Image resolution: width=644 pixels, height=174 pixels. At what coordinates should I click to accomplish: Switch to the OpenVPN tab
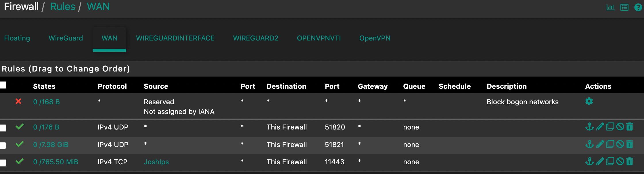tap(375, 38)
